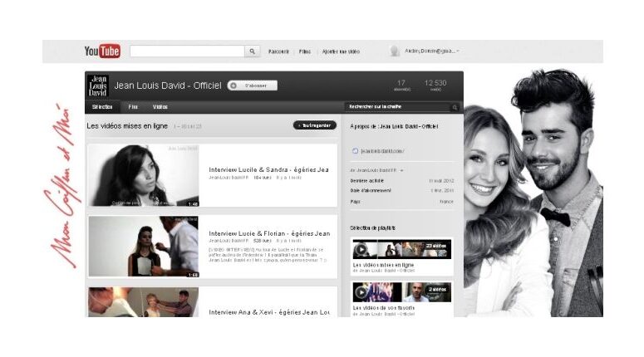Open the Parcourir link
The image size is (644, 357).
[278, 51]
